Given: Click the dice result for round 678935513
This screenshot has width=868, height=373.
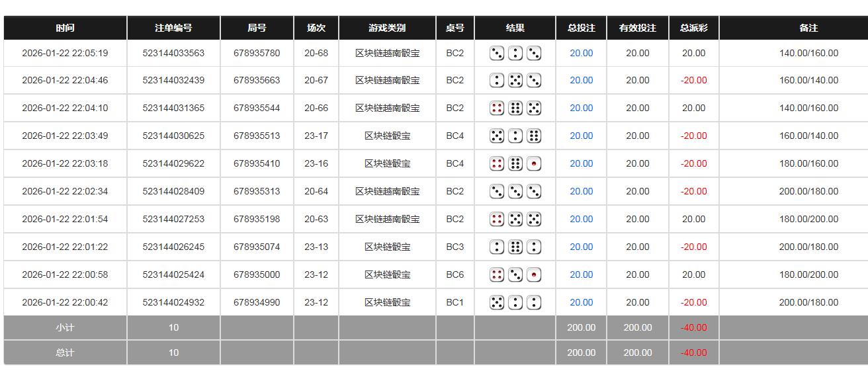Looking at the screenshot, I should (x=515, y=136).
